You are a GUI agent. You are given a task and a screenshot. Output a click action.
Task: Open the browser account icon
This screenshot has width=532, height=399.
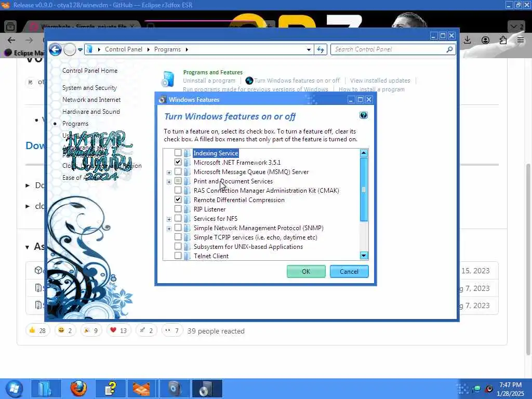(x=486, y=40)
